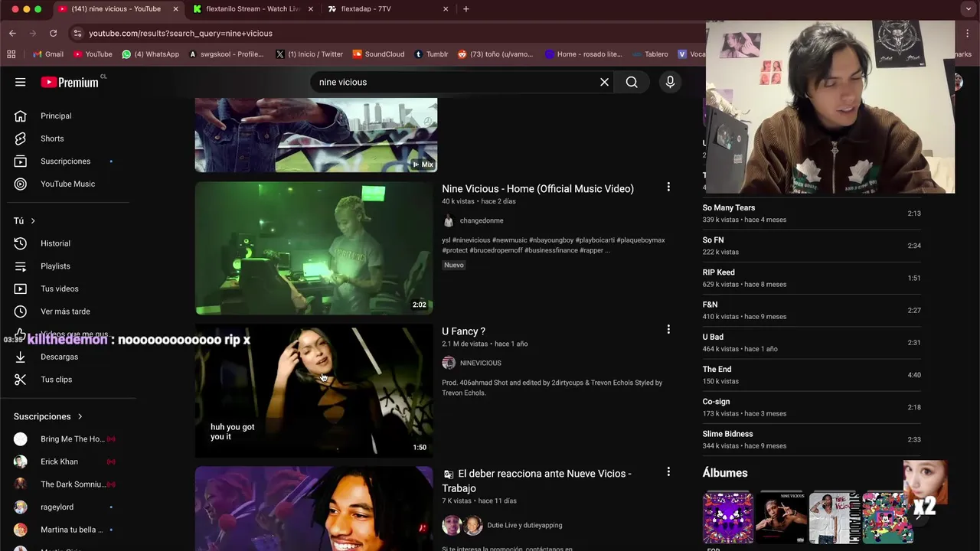980x551 pixels.
Task: Open the Mix playlist thumbnail
Action: click(316, 135)
